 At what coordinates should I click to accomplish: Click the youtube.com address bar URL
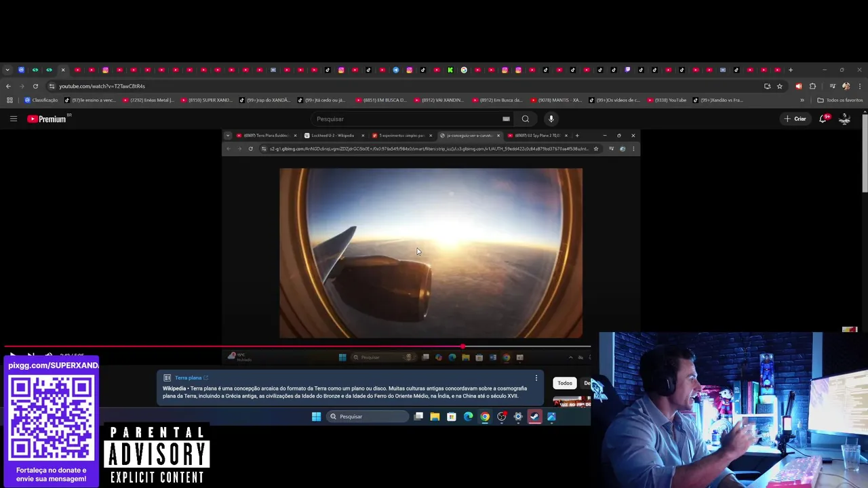click(x=102, y=86)
